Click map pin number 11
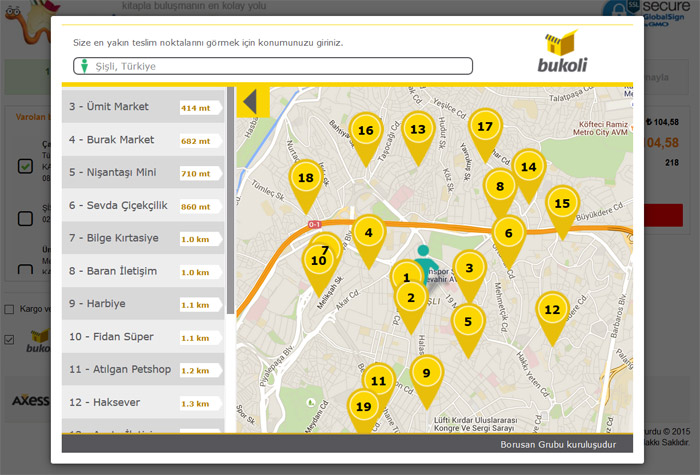700x475 pixels. 379,379
